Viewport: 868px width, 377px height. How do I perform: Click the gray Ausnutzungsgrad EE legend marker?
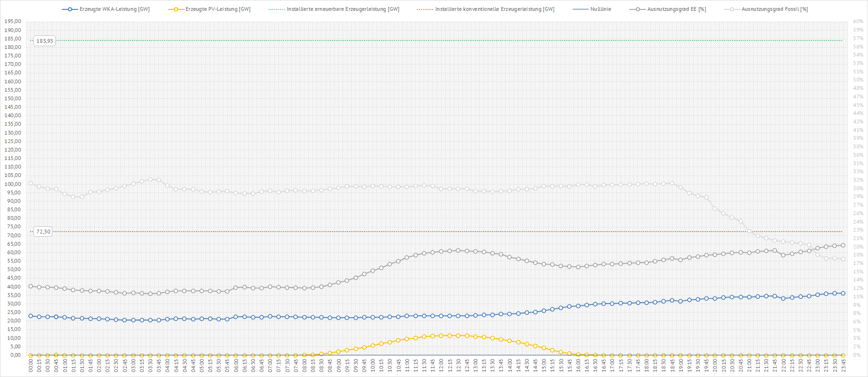tap(637, 9)
